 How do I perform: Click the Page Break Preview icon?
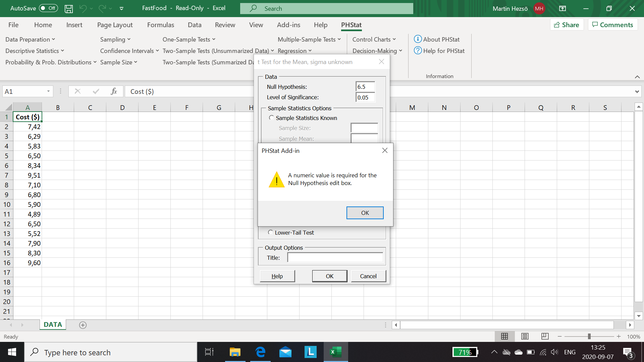tap(545, 336)
